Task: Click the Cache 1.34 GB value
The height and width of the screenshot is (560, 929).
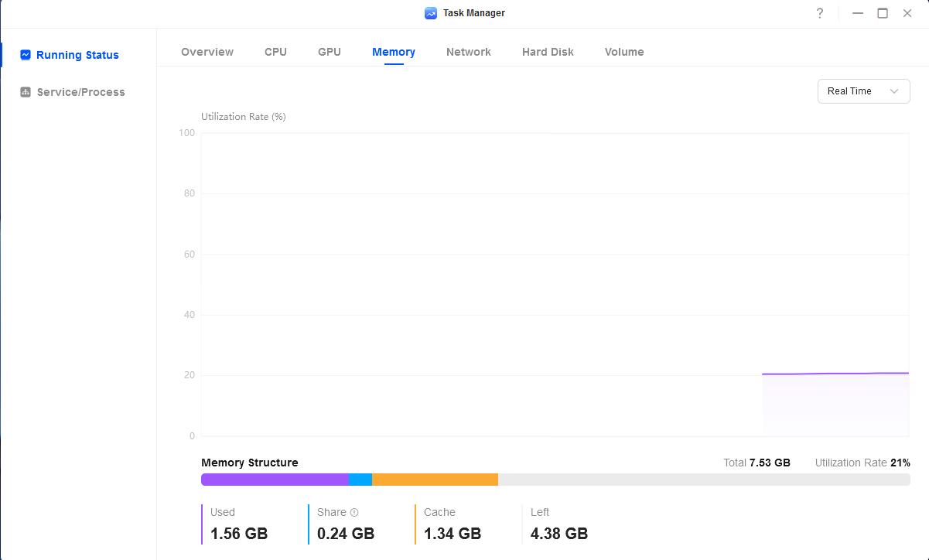Action: pos(453,534)
